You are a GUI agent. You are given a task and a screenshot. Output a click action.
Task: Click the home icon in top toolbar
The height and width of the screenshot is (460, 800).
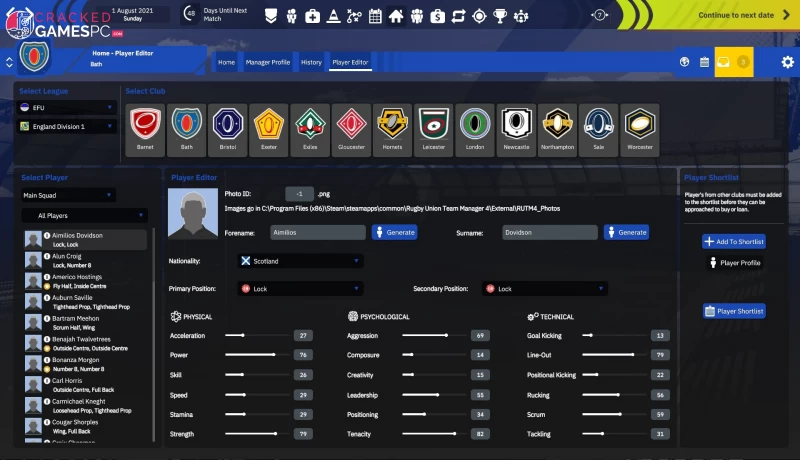[x=396, y=16]
